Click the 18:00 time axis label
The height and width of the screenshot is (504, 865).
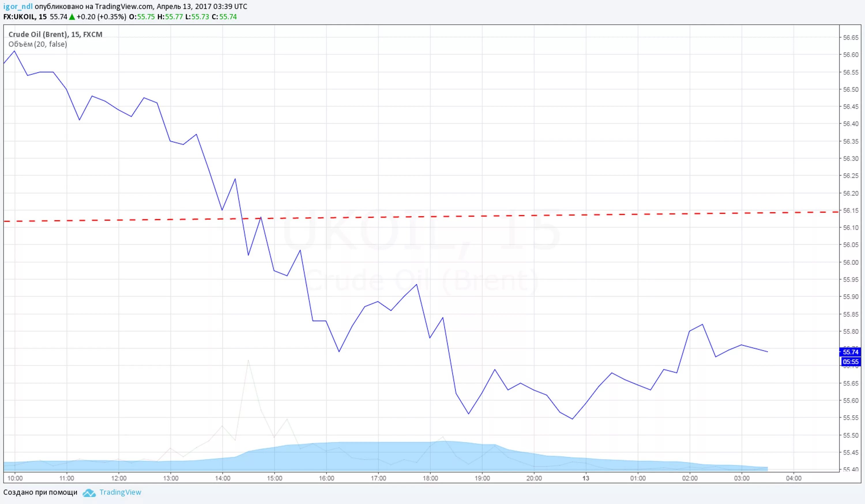[430, 478]
